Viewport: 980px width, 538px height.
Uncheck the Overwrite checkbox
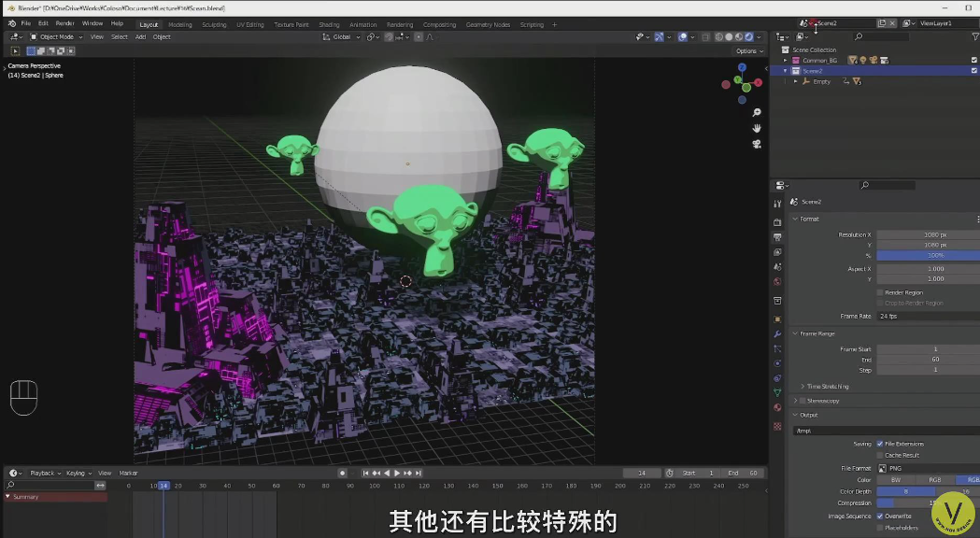click(880, 517)
